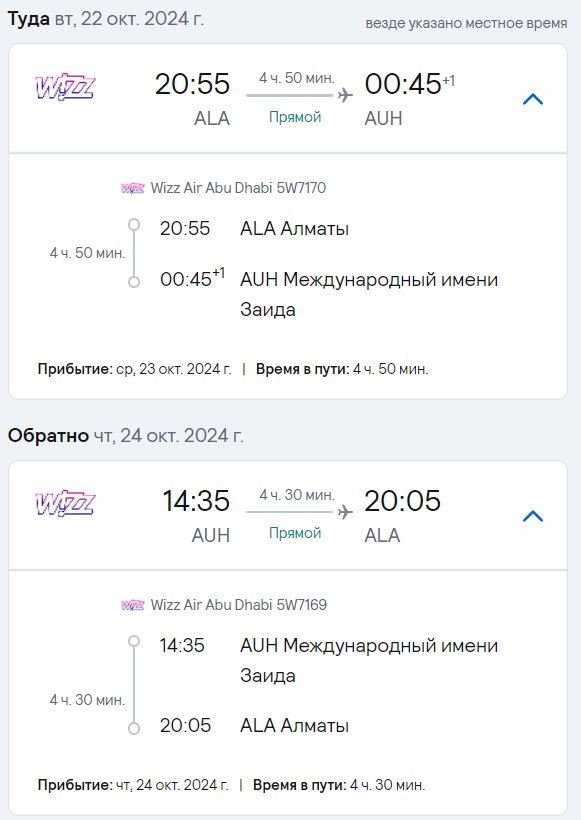The image size is (581, 820).
Task: Click the return 'Прямой' direct flight label
Action: (x=295, y=533)
